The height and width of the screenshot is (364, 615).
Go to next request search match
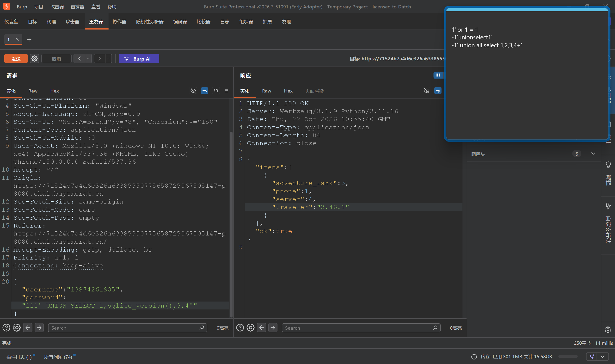click(39, 328)
